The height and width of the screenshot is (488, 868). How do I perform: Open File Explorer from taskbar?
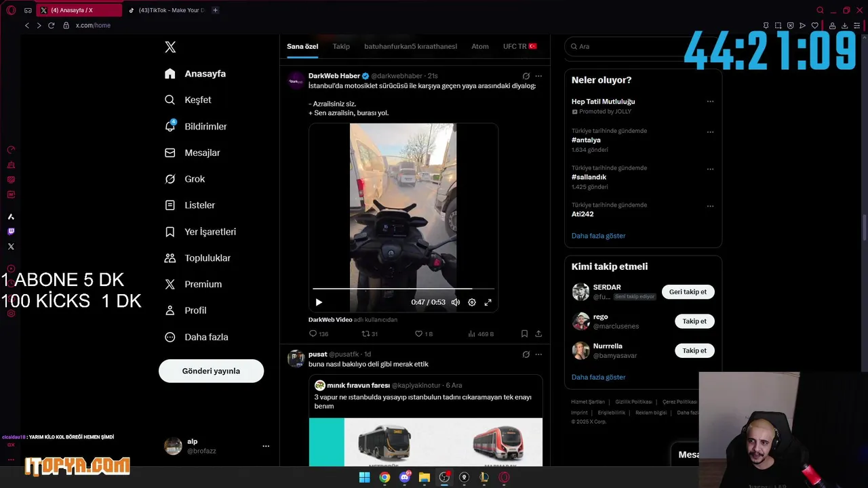pos(425,477)
